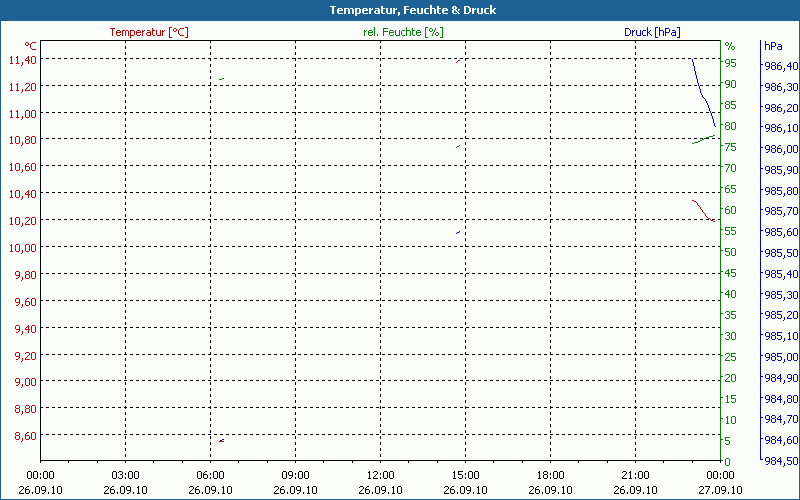The width and height of the screenshot is (800, 500).
Task: Click the '10,60' temperature axis value
Action: (x=22, y=167)
